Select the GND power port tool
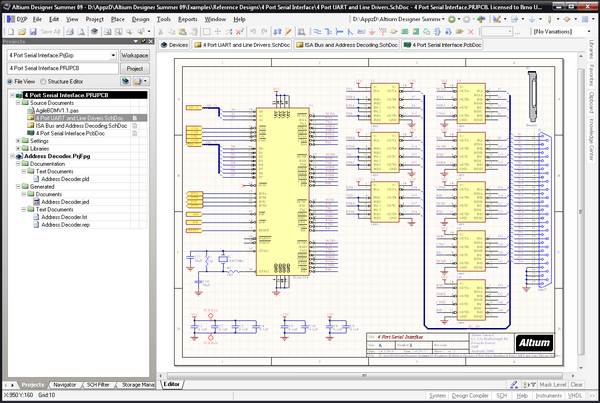Screen dimensions: 600x403 coord(372,32)
